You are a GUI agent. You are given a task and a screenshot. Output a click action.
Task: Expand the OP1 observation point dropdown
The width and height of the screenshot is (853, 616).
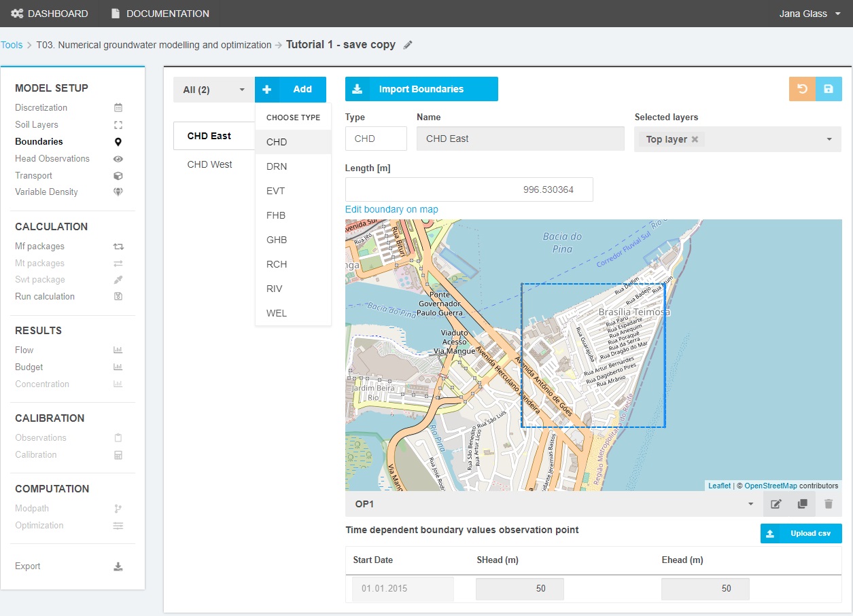click(750, 504)
